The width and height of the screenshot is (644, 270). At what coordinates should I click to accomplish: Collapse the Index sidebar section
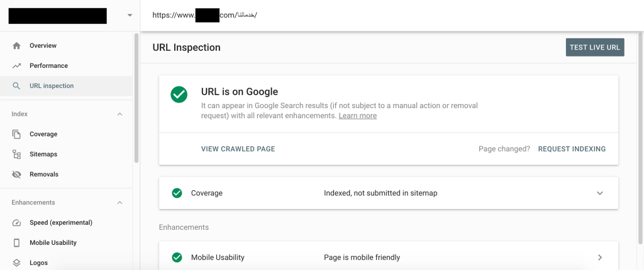coord(119,114)
